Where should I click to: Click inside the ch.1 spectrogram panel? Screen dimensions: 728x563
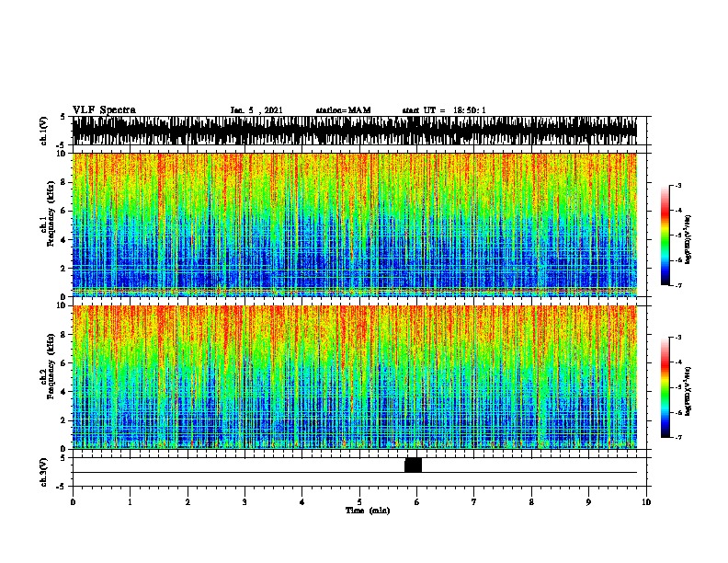354,224
